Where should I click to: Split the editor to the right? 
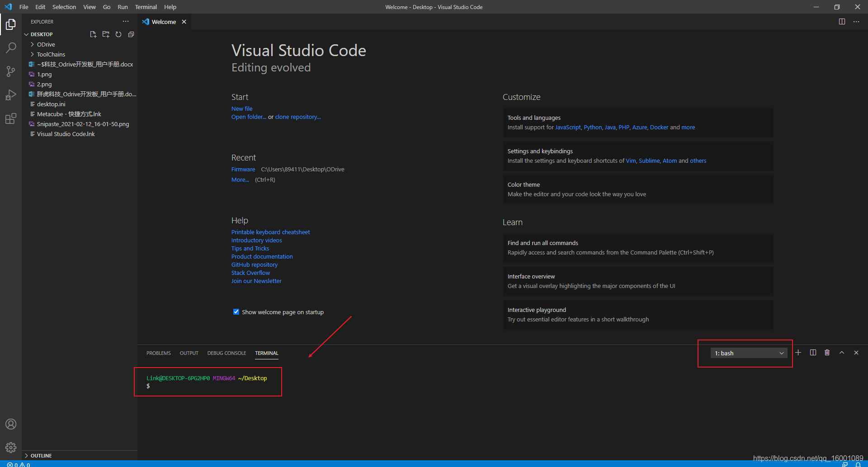point(842,22)
